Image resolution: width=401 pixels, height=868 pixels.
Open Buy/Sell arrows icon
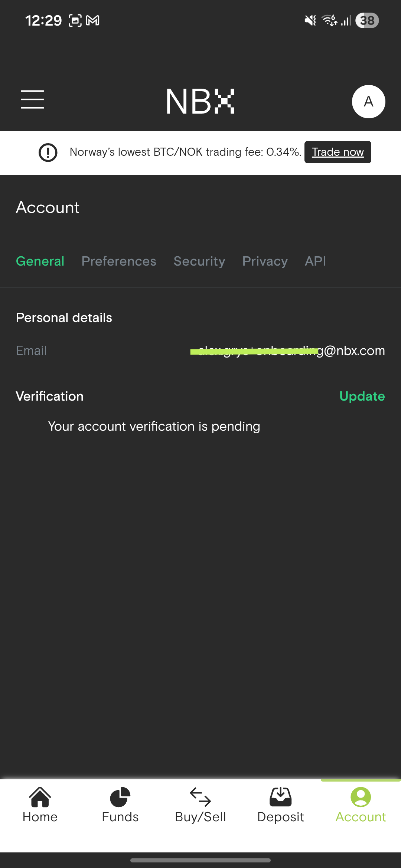[x=200, y=797]
